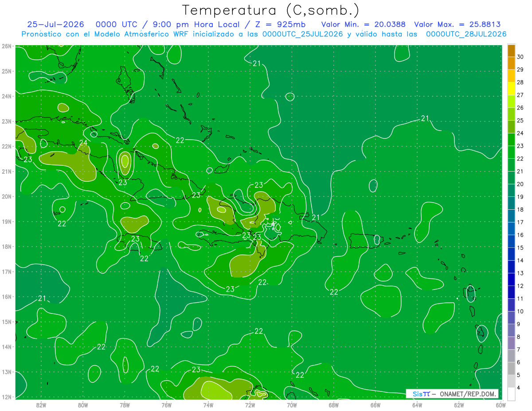Image resolution: width=532 pixels, height=411 pixels.
Task: Click the "17N" latitude axis label
Action: (x=7, y=272)
